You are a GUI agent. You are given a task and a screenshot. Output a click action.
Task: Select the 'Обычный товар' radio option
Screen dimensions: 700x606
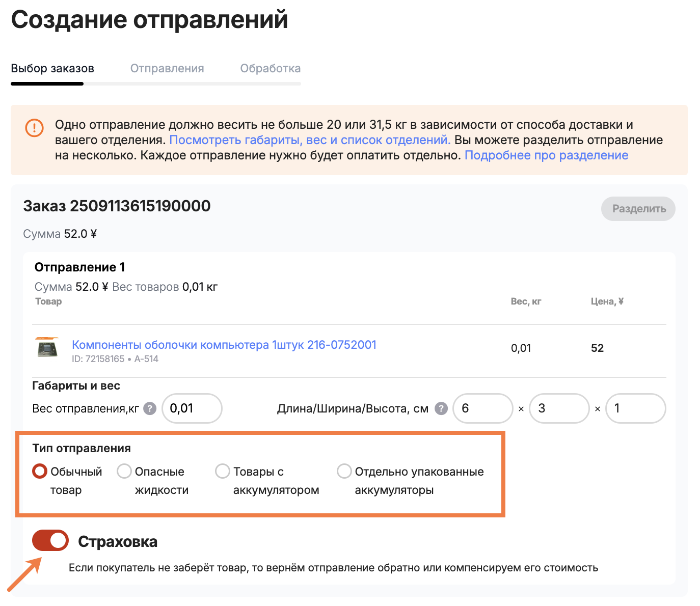coord(40,472)
